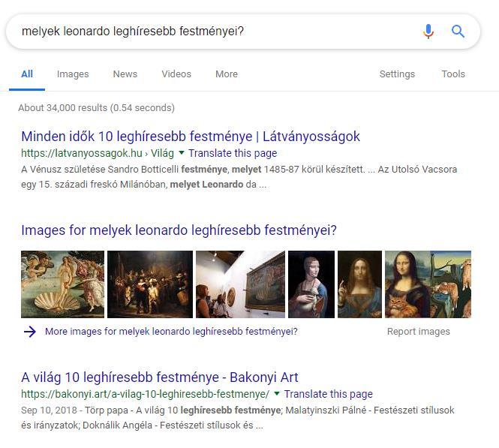Switch to the News tab
499x448 pixels.
[x=125, y=74]
